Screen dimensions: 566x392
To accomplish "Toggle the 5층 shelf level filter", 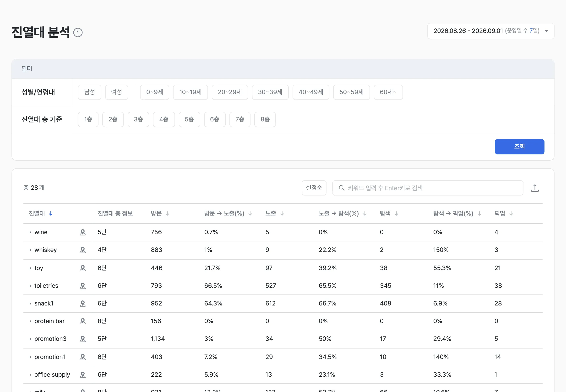I will point(189,119).
